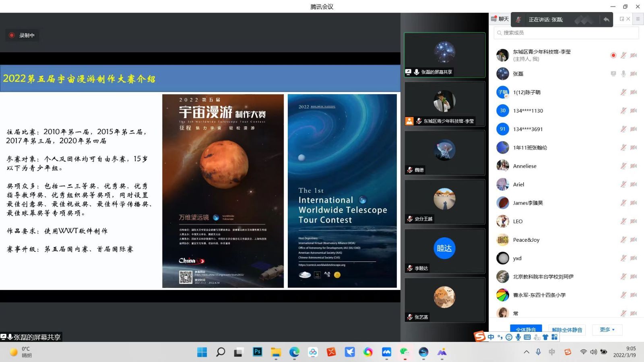
Task: Toggle camera for 1(12)陈子聃
Action: click(x=634, y=92)
